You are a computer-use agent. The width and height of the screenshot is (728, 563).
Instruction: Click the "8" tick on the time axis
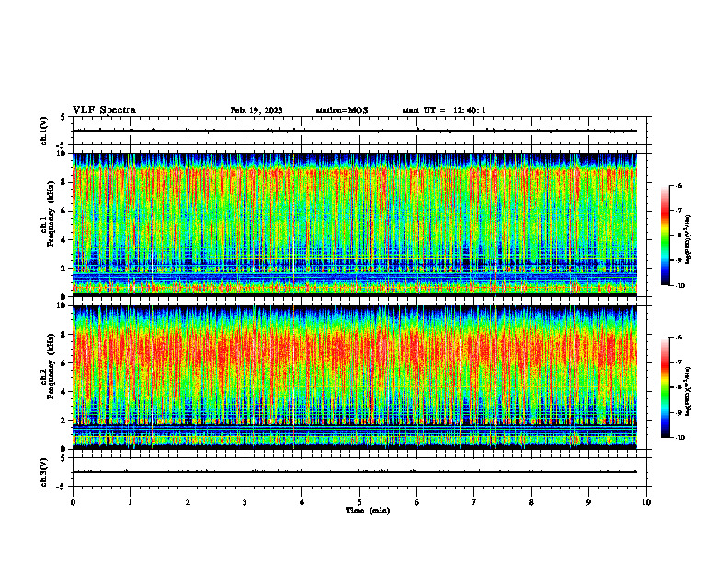point(531,502)
